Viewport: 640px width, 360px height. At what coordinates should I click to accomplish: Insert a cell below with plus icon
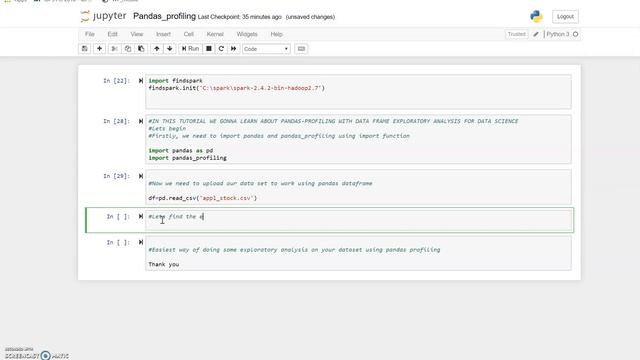99,49
